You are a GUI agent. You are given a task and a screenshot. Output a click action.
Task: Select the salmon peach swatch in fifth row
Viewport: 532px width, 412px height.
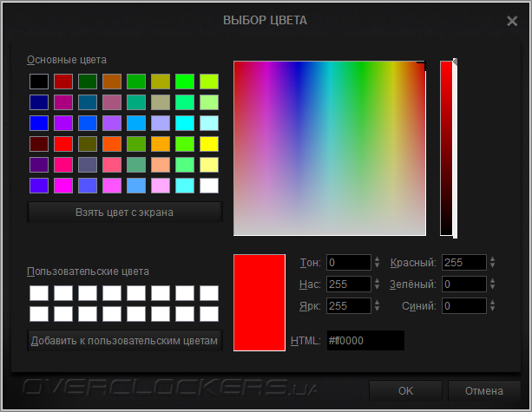(161, 165)
